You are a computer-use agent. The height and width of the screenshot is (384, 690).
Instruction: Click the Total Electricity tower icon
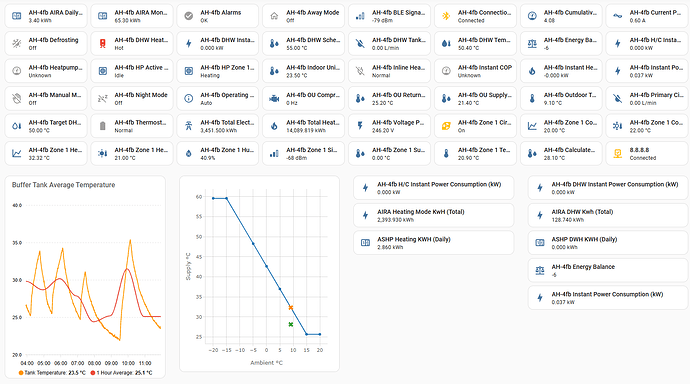point(188,126)
